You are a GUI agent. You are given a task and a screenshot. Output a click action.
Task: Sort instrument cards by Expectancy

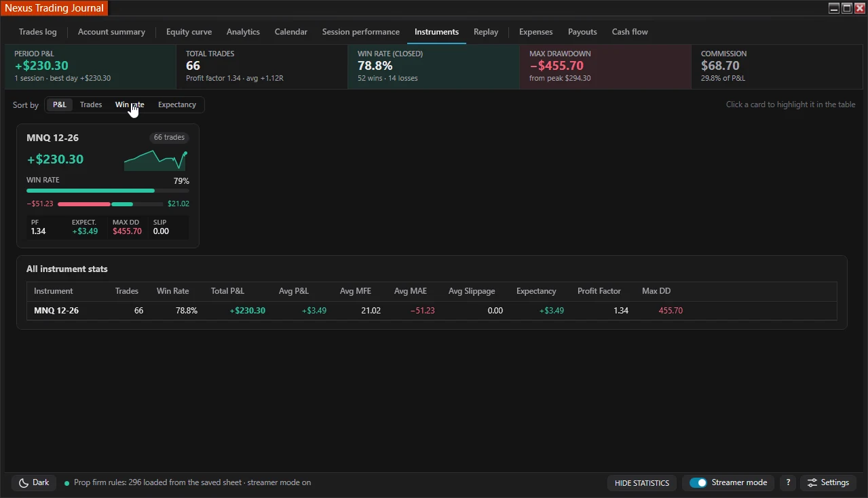tap(177, 104)
